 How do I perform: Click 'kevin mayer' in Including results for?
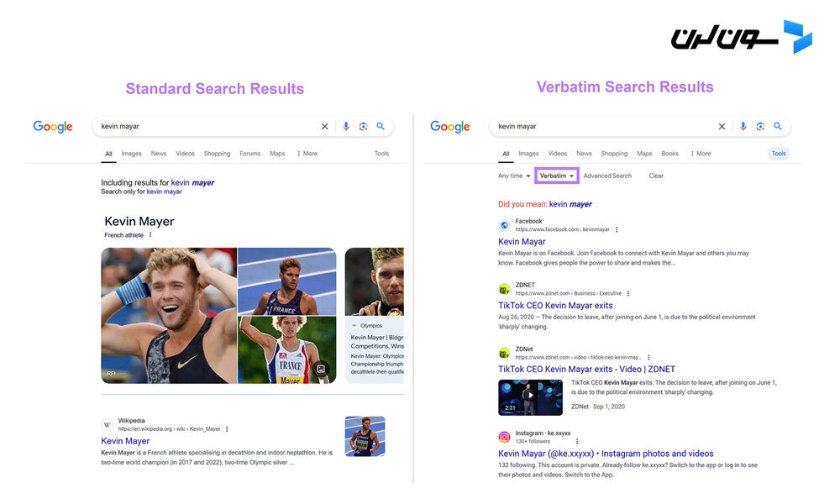(193, 182)
